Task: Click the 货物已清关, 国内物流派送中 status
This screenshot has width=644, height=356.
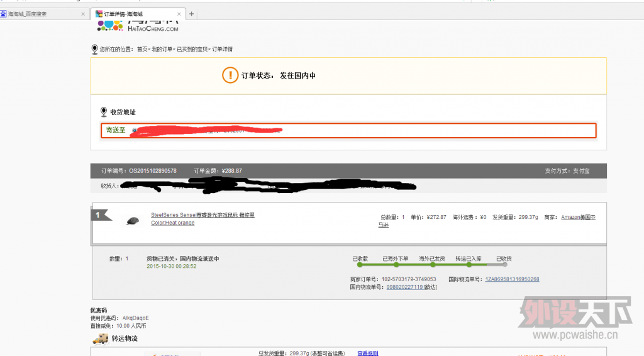Action: [x=183, y=259]
